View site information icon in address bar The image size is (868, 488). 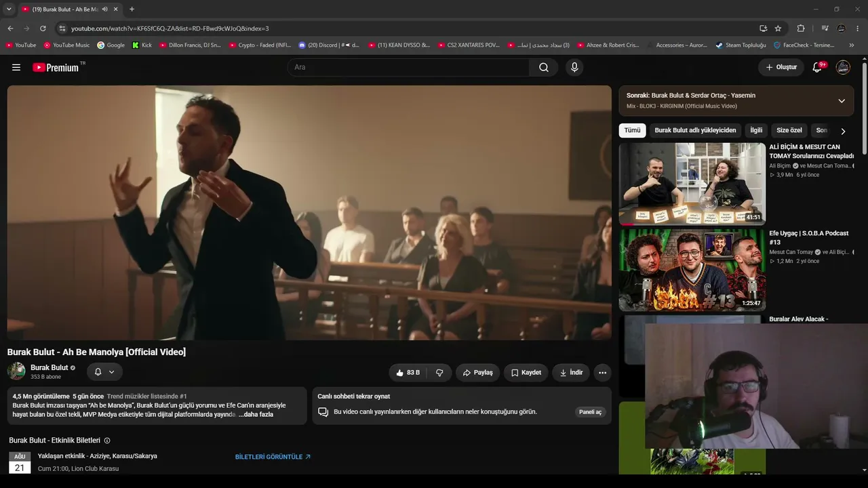coord(62,28)
